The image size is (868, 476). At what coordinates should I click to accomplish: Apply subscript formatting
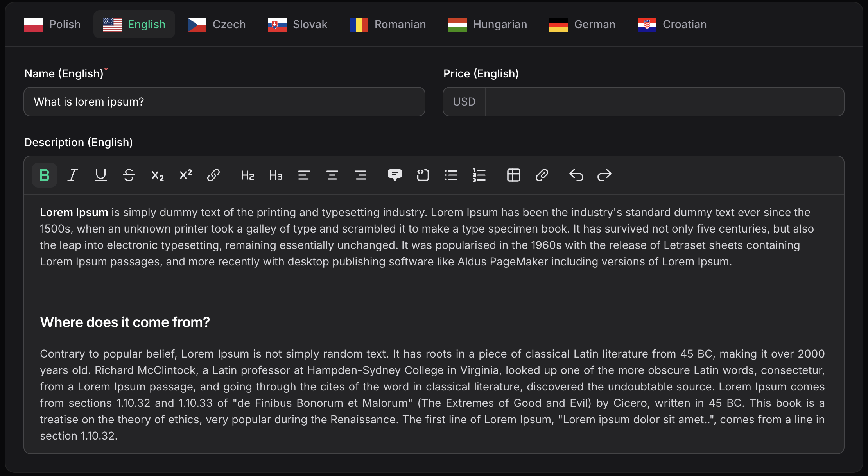point(157,175)
